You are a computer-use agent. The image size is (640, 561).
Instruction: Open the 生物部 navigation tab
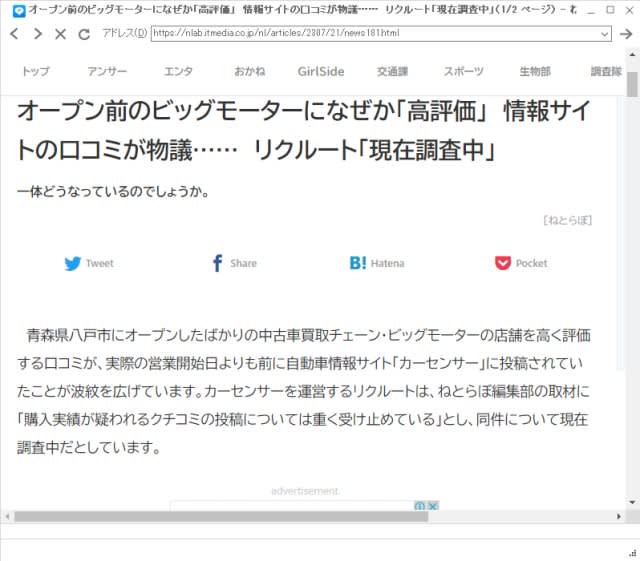point(535,71)
